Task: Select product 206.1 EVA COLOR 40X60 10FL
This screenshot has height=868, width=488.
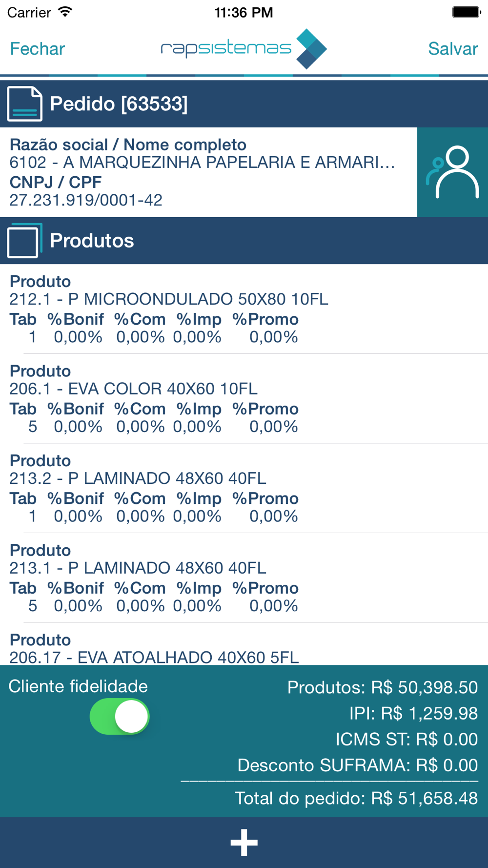Action: click(x=244, y=399)
